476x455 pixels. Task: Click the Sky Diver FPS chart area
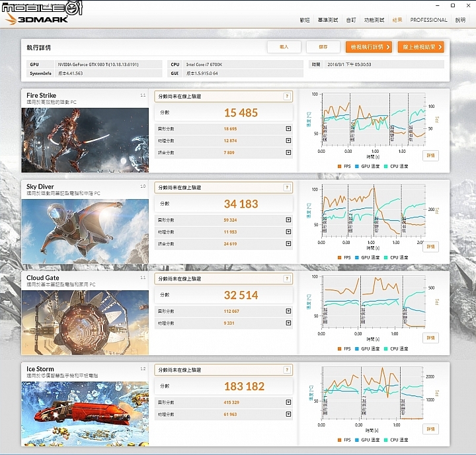(x=374, y=210)
